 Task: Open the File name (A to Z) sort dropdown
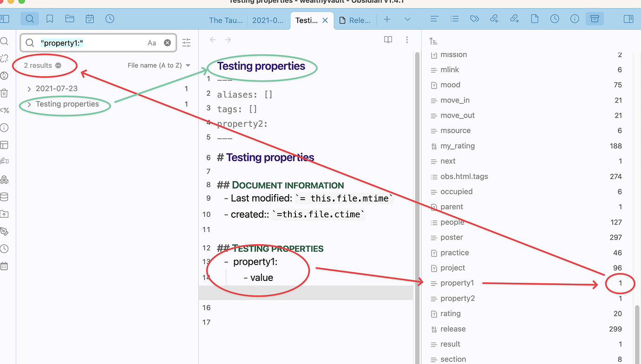[159, 65]
